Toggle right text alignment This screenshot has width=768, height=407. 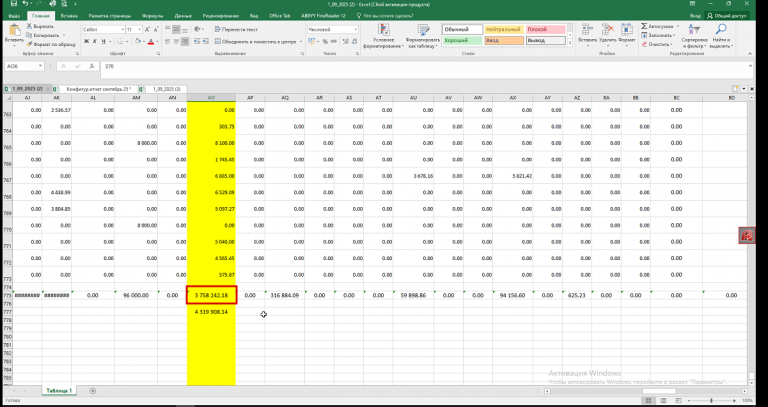pyautogui.click(x=185, y=42)
